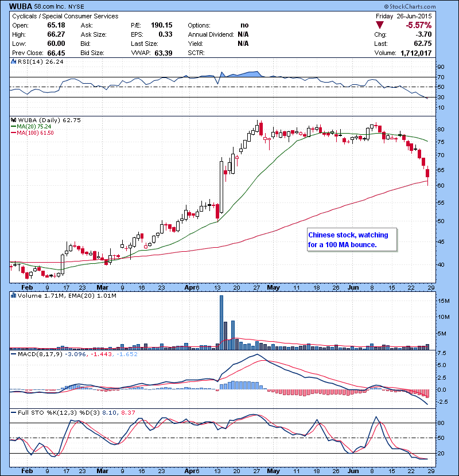Click the MACD(8,17,9) legend marker
Screen dimensions: 459x476
(13, 355)
